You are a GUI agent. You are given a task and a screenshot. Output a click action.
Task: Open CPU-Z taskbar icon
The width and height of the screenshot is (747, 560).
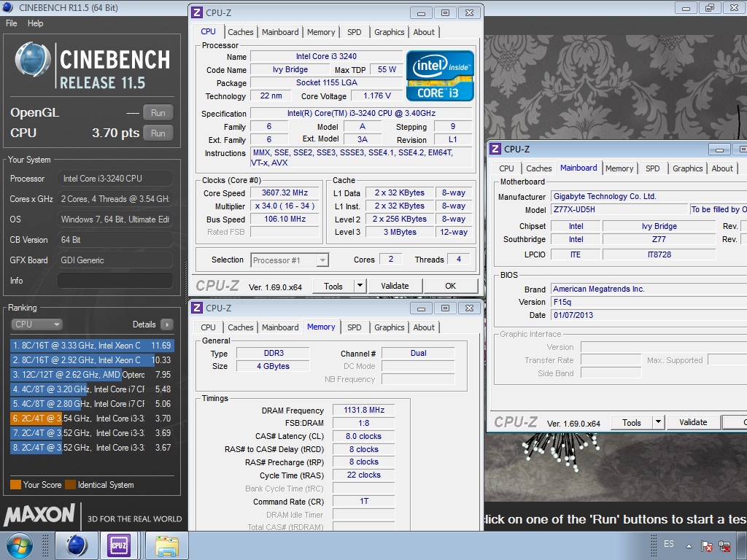pos(118,545)
